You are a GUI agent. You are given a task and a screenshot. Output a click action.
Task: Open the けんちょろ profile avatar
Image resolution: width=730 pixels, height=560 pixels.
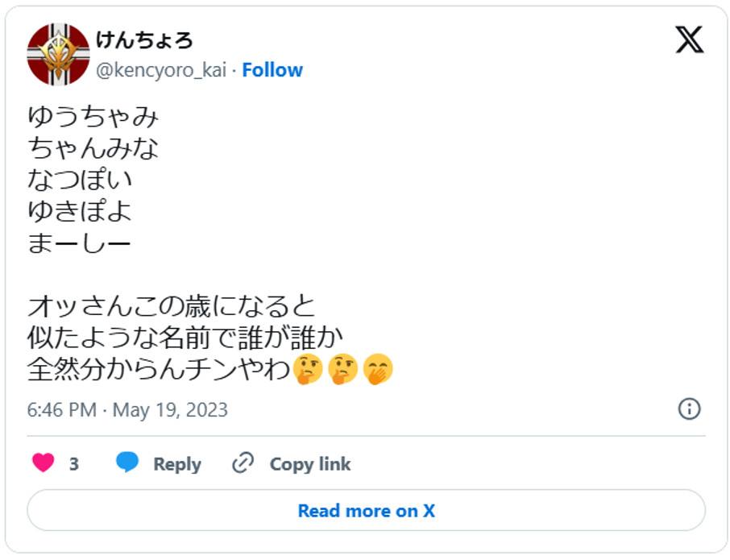pos(58,55)
